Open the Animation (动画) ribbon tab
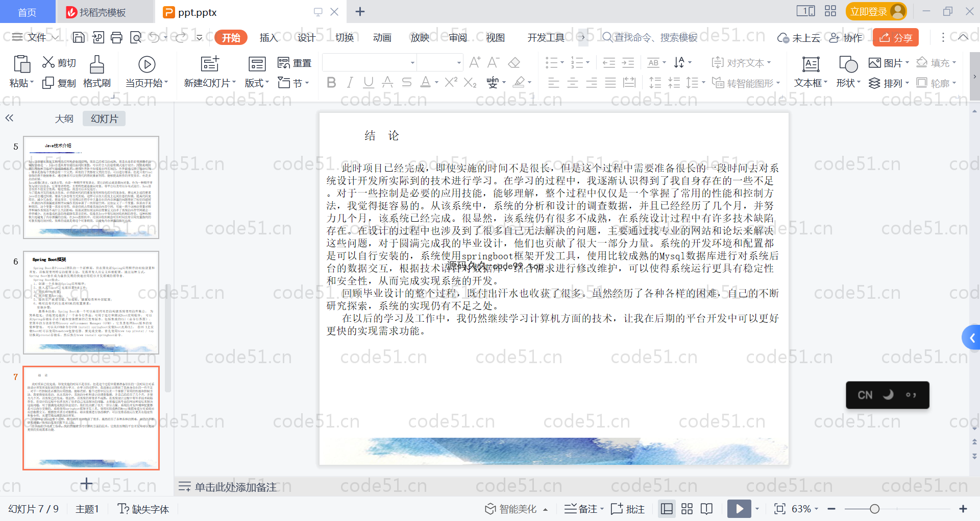 382,37
